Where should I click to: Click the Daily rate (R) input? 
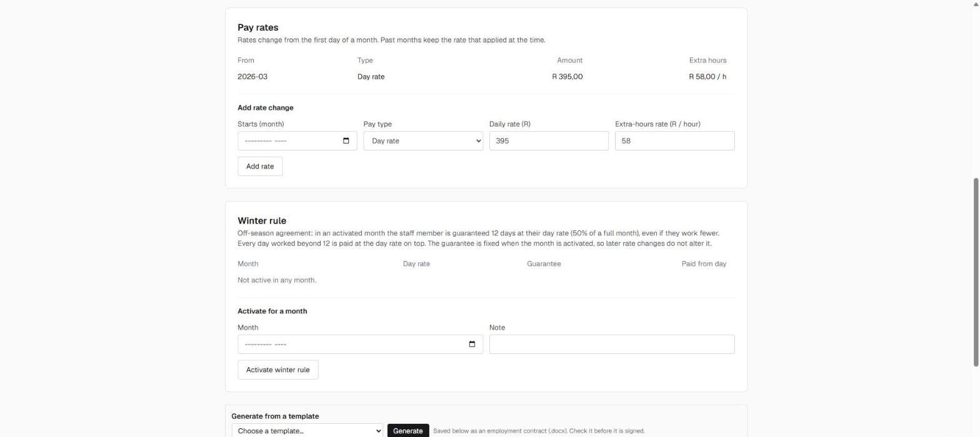(549, 141)
